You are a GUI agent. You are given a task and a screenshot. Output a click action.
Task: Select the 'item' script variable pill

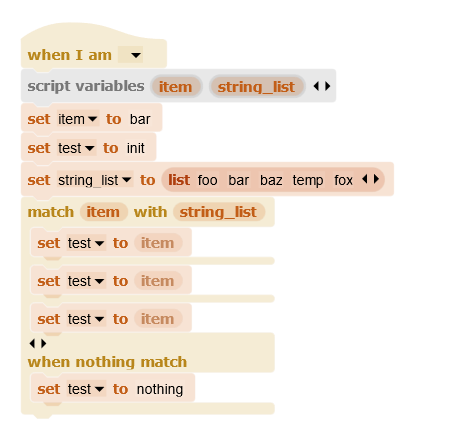coord(176,87)
